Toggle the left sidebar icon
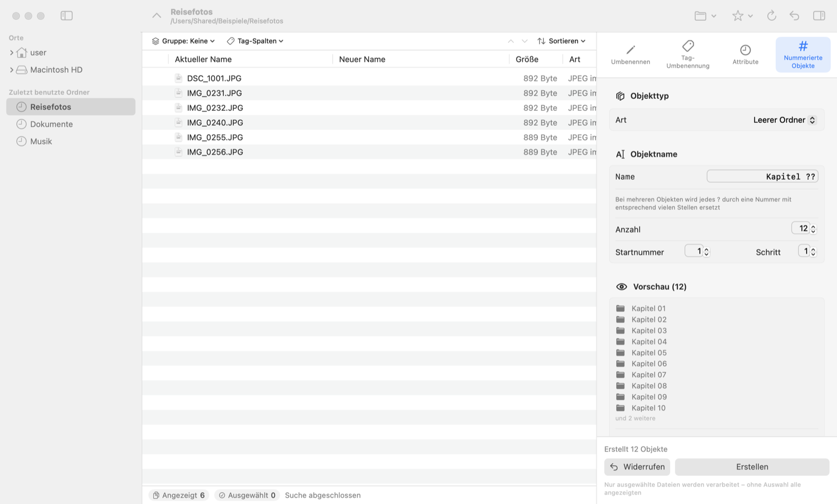Screen dimensions: 837x504 coord(66,16)
